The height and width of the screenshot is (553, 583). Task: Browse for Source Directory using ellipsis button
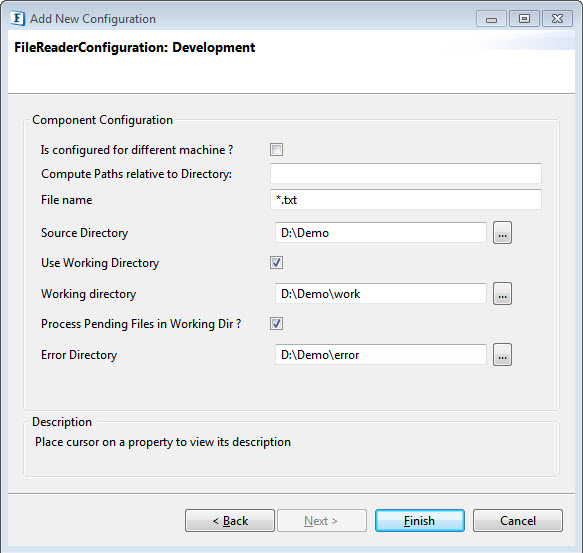click(x=502, y=233)
